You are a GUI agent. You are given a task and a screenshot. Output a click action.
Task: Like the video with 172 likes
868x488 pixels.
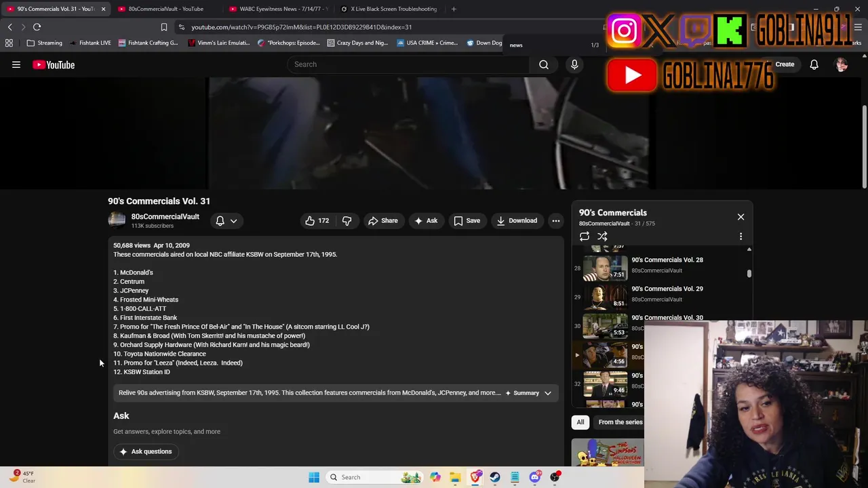click(x=317, y=220)
